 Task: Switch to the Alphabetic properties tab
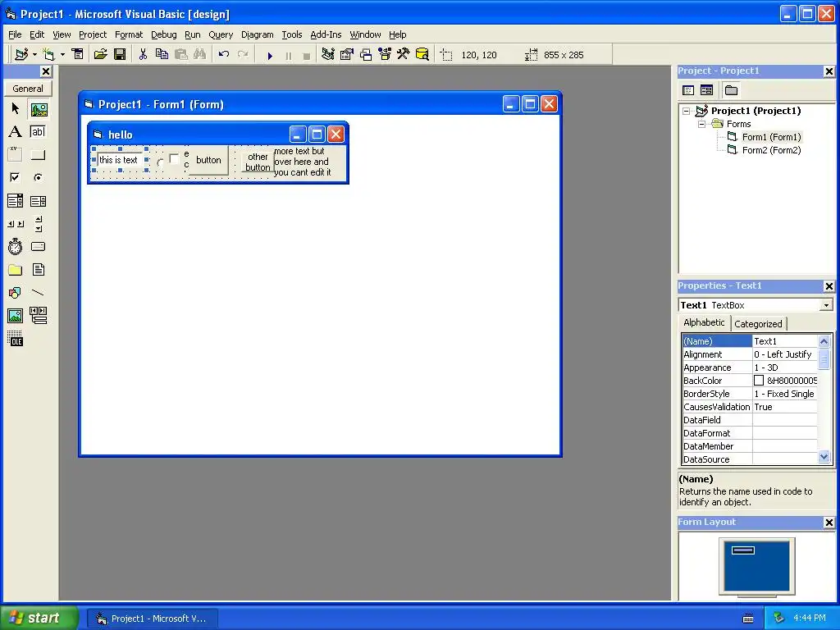(x=704, y=322)
